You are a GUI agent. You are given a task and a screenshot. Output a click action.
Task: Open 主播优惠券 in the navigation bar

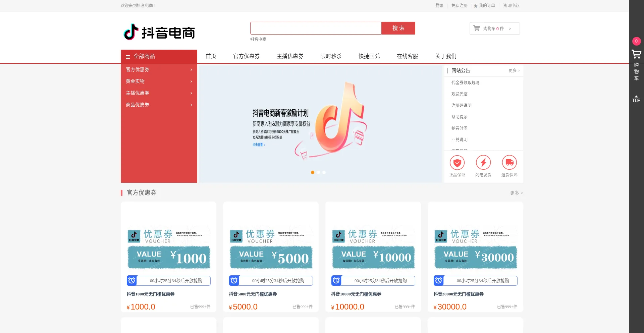click(290, 56)
